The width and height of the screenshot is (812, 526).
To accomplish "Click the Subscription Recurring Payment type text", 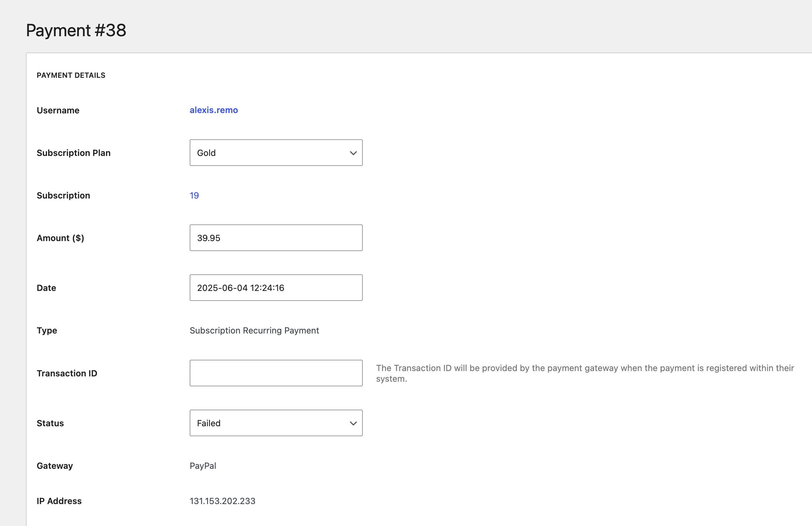I will 254,331.
